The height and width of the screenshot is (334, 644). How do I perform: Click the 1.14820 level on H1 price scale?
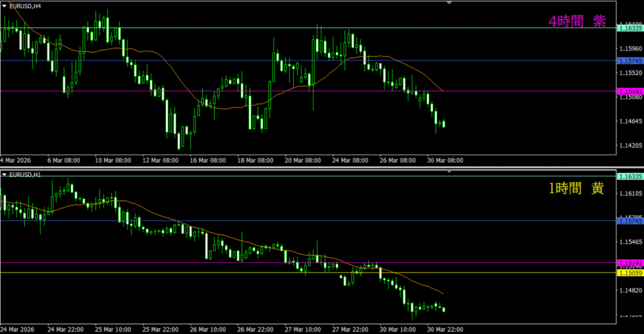coord(630,290)
